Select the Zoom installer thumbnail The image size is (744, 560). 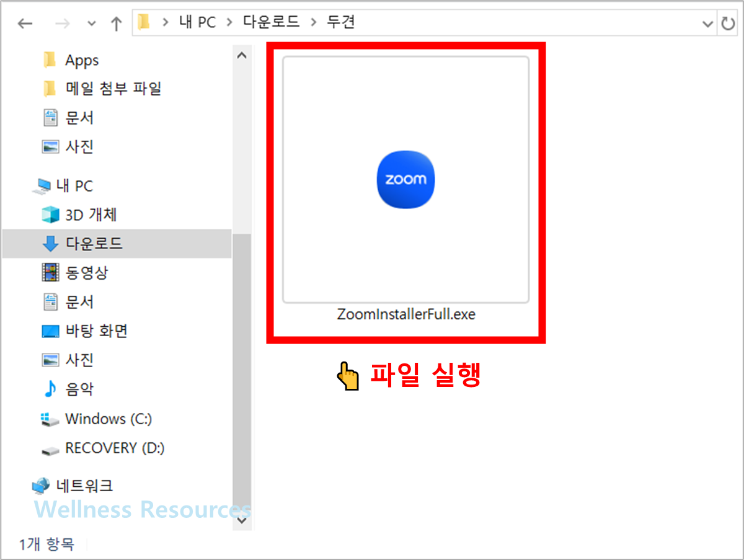[406, 180]
